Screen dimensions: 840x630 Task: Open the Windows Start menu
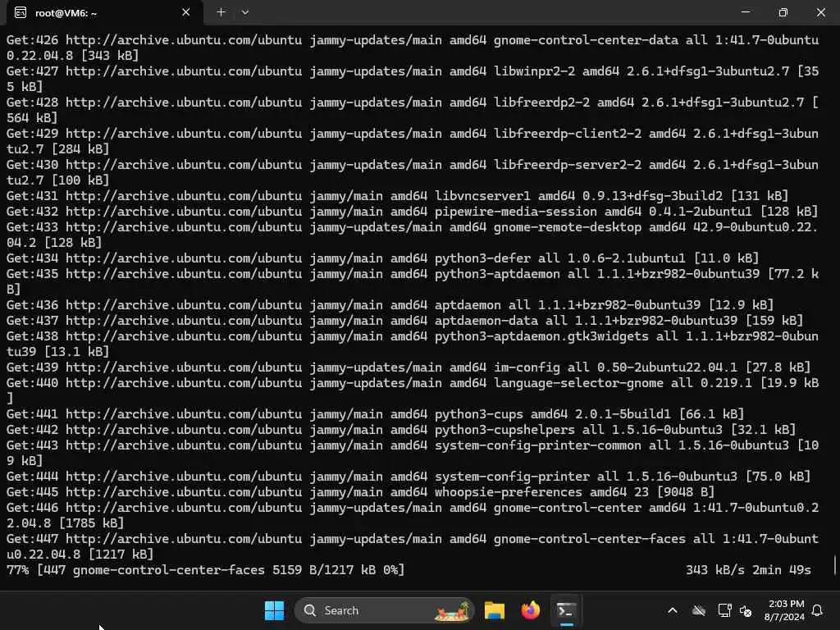coord(274,610)
